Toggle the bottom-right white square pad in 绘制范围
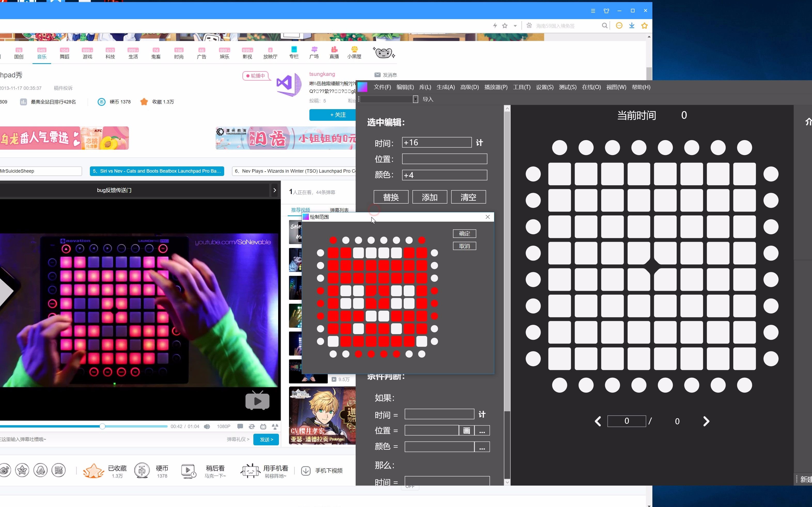Viewport: 812px width, 507px height. click(x=421, y=341)
